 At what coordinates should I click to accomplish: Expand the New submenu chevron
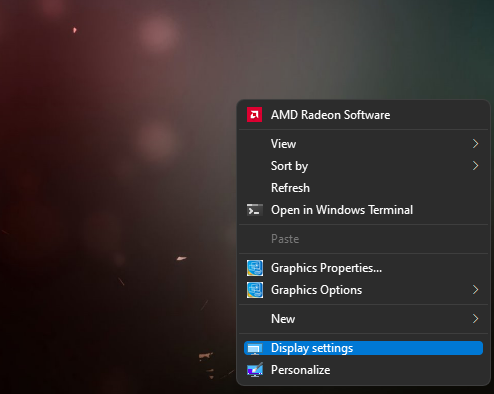[x=476, y=319]
